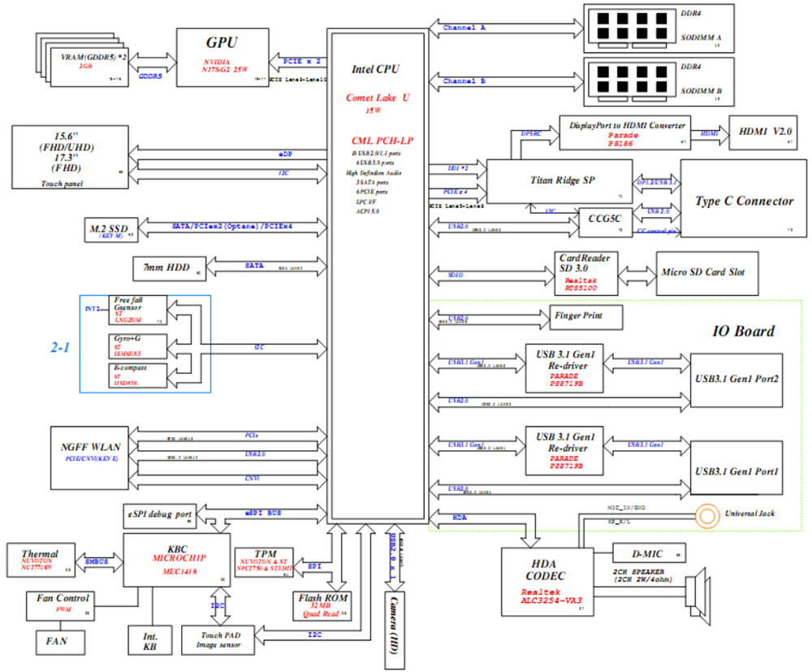The width and height of the screenshot is (812, 672).
Task: Select the Fan Control PWM block
Action: [x=60, y=606]
